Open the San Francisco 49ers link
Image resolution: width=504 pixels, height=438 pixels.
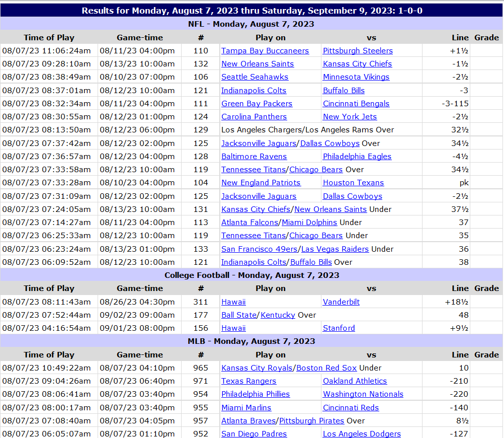(x=260, y=249)
